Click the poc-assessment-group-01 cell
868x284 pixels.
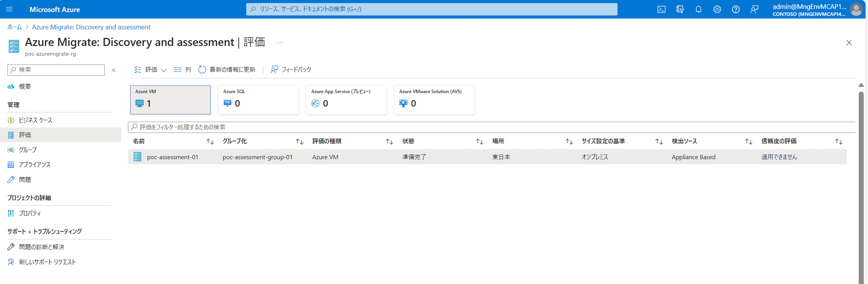[x=258, y=157]
